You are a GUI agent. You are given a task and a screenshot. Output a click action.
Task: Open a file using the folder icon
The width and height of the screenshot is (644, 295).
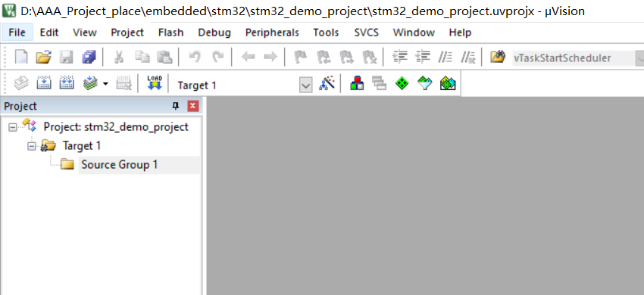coord(43,57)
